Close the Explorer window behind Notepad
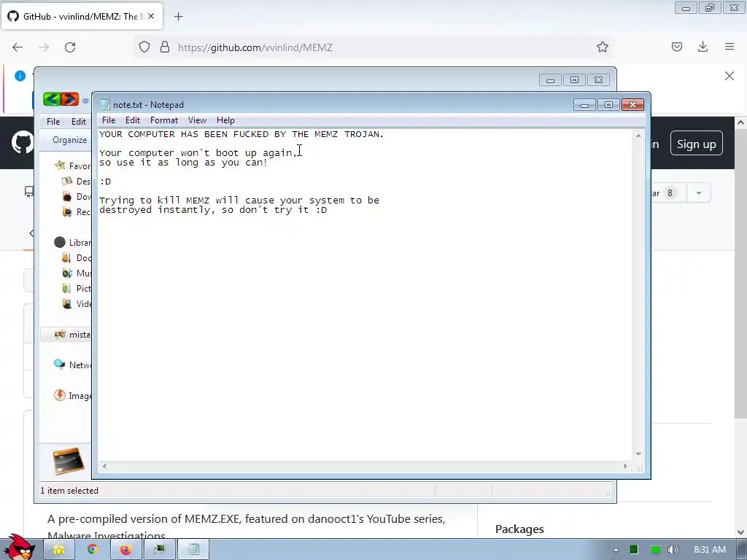 [599, 80]
